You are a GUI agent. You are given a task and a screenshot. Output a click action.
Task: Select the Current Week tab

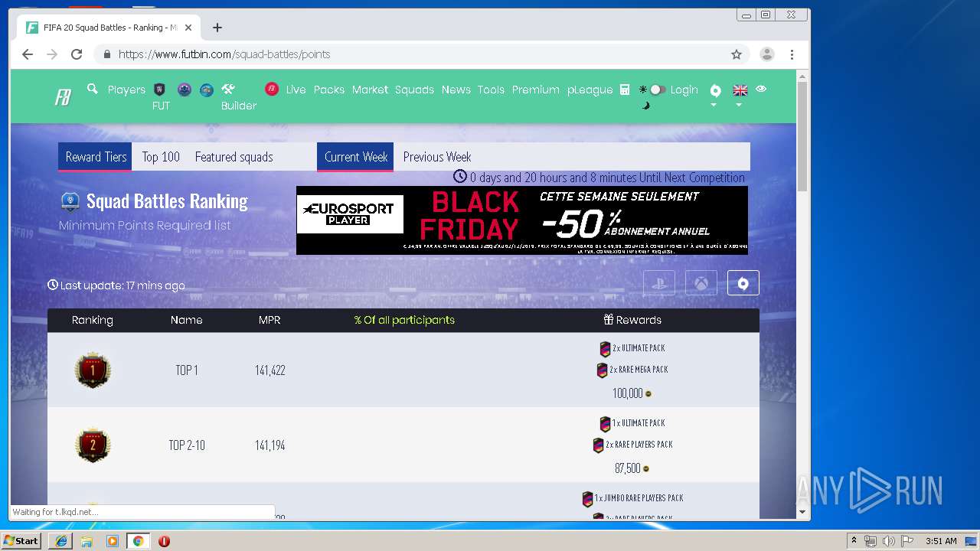tap(355, 156)
